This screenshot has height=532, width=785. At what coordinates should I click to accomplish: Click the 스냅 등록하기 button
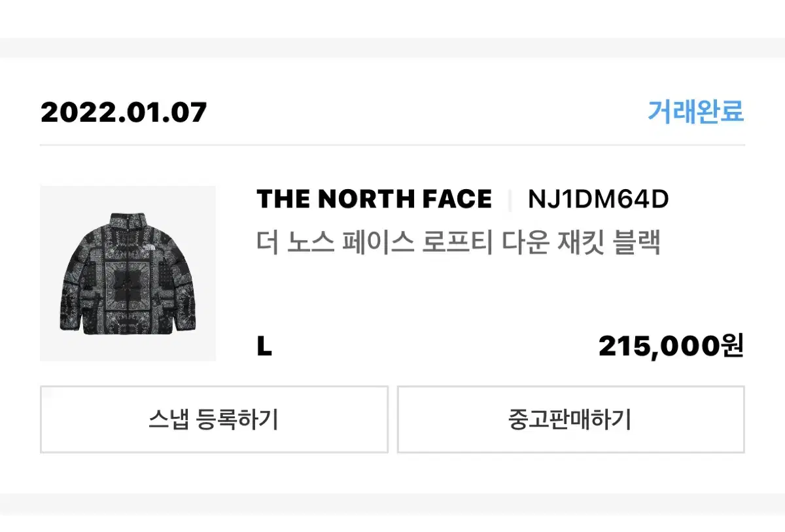click(214, 419)
